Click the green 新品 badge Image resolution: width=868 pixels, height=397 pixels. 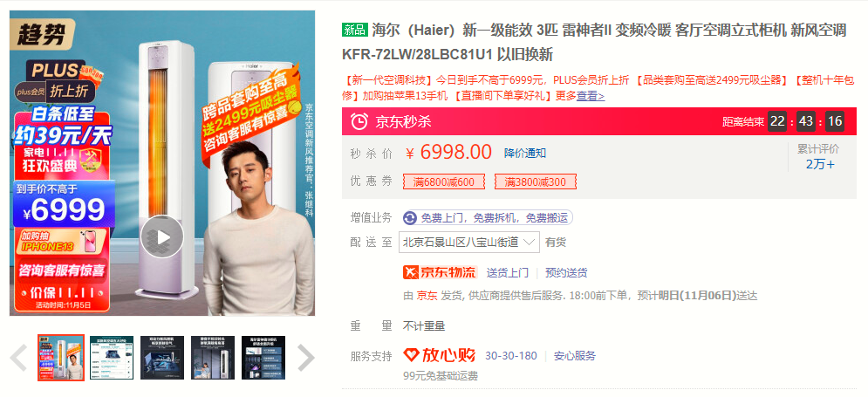coord(355,31)
